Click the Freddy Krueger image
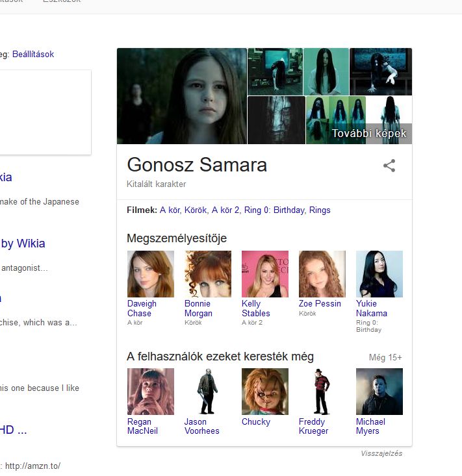The width and height of the screenshot is (462, 476). pyautogui.click(x=322, y=392)
